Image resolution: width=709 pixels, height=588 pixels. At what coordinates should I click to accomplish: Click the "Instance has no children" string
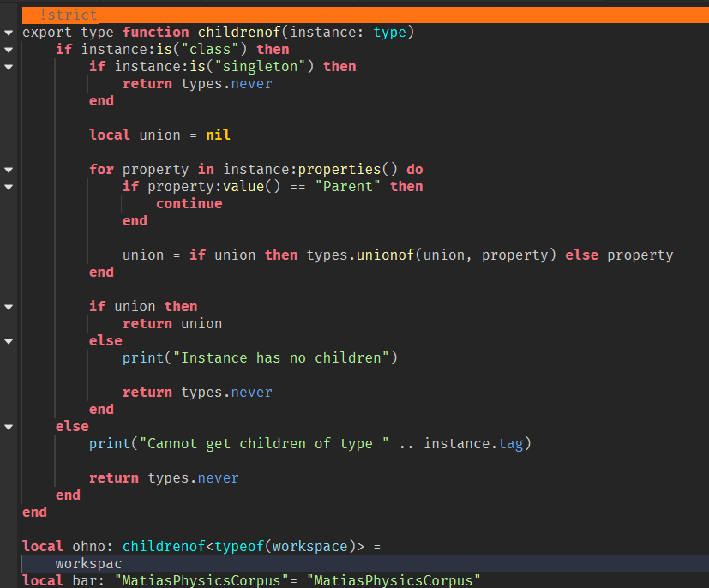pyautogui.click(x=281, y=358)
